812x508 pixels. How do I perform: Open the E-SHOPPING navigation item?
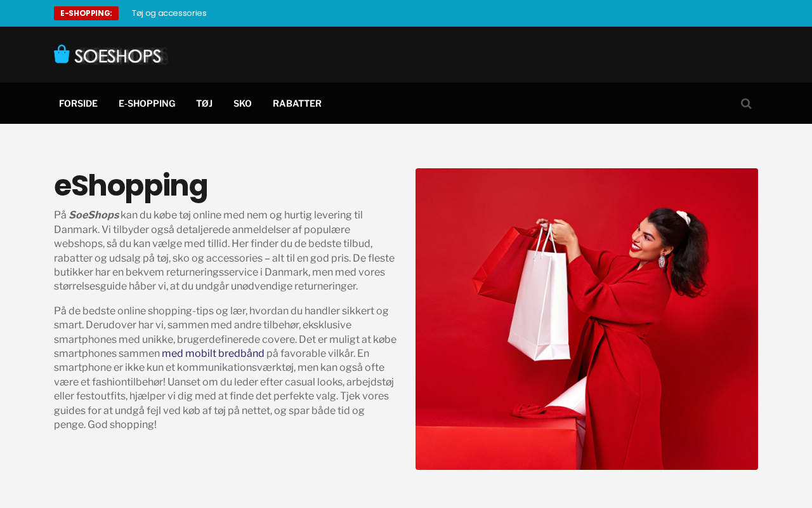coord(147,104)
